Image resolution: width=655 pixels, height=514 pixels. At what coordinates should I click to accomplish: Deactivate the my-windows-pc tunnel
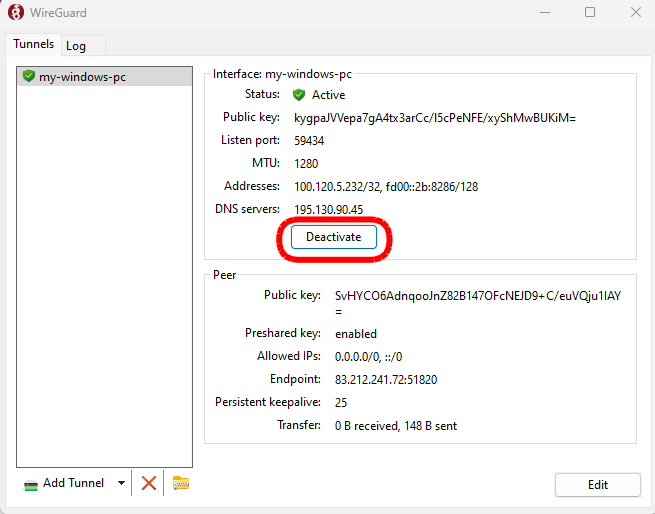tap(333, 237)
